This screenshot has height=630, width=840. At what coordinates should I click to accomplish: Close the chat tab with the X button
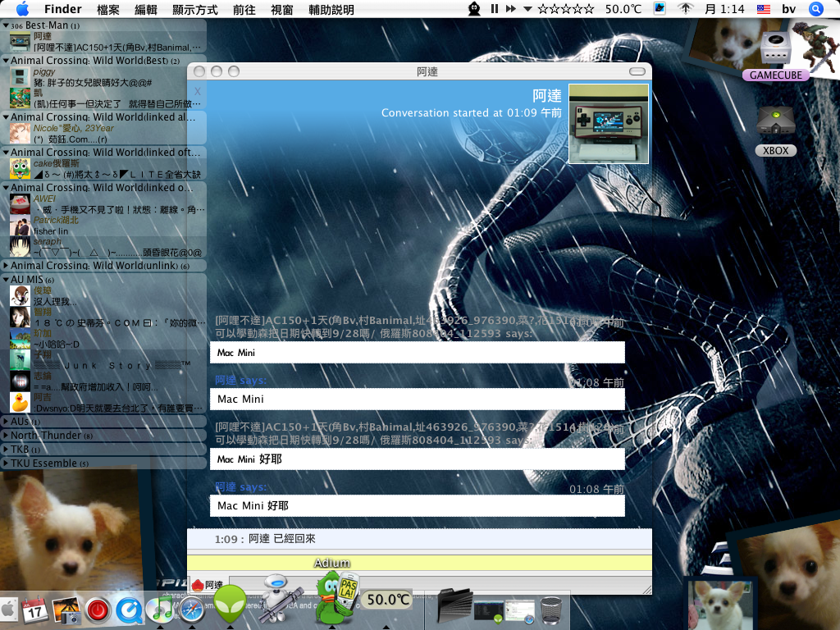[198, 91]
